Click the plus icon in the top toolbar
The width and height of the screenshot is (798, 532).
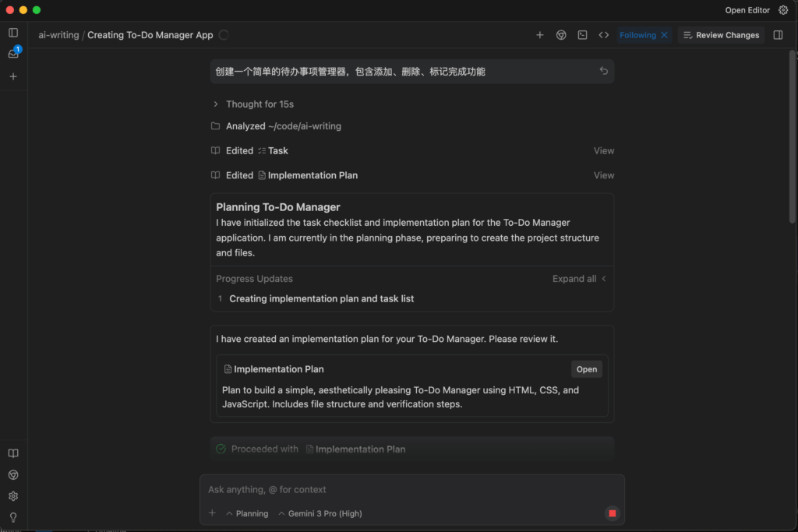pyautogui.click(x=540, y=35)
